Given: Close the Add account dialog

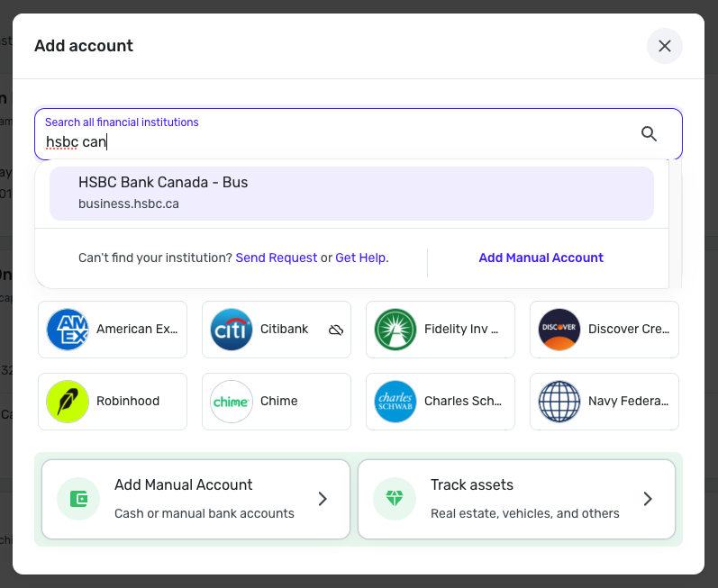Looking at the screenshot, I should click(665, 46).
